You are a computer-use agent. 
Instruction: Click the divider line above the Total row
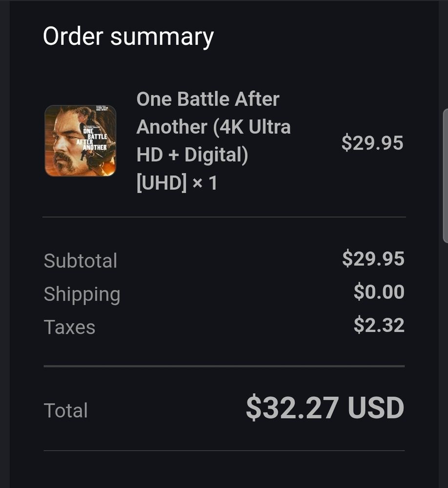point(224,366)
